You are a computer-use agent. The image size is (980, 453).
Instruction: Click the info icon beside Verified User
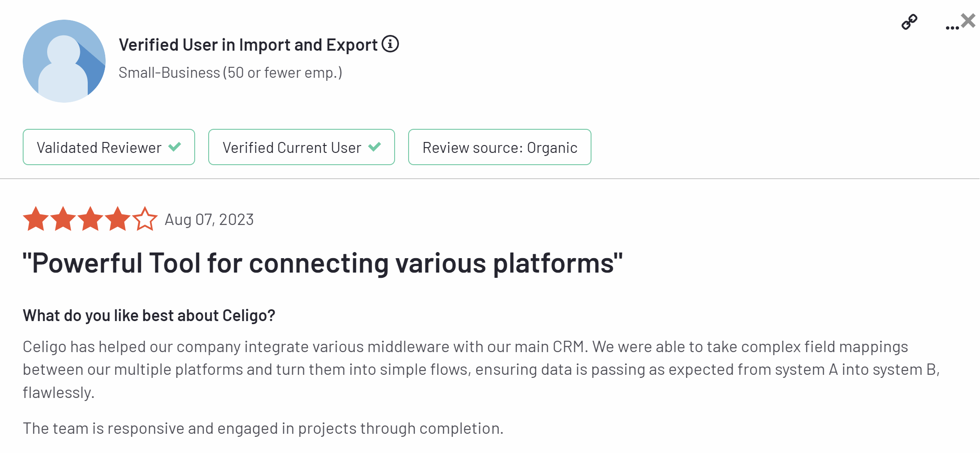coord(390,44)
